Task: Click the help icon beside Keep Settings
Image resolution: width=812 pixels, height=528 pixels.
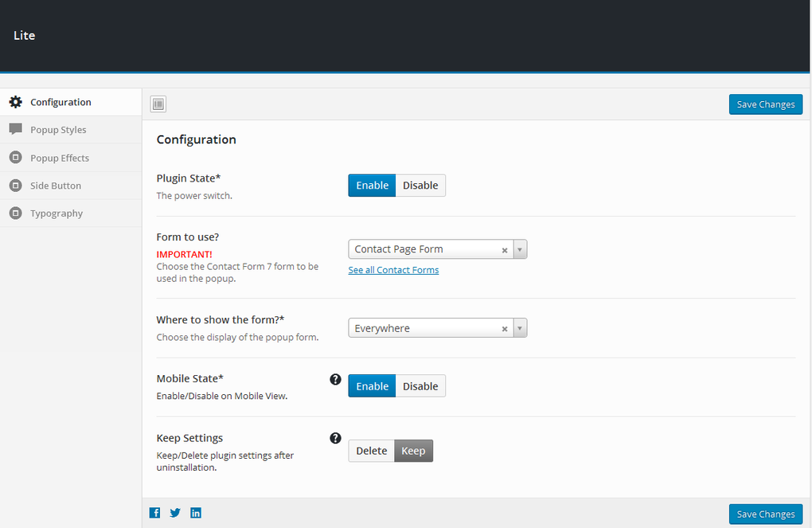Action: (x=335, y=437)
